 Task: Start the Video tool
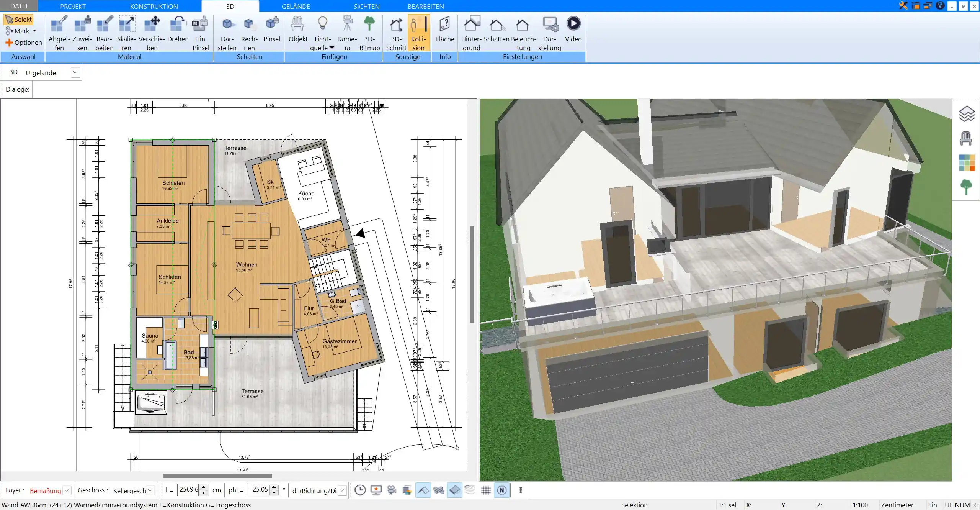573,30
